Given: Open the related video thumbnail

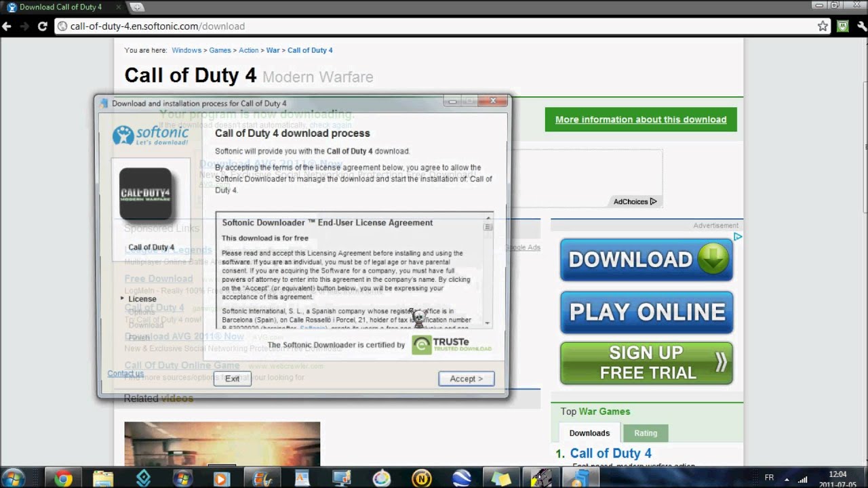Looking at the screenshot, I should [x=222, y=444].
